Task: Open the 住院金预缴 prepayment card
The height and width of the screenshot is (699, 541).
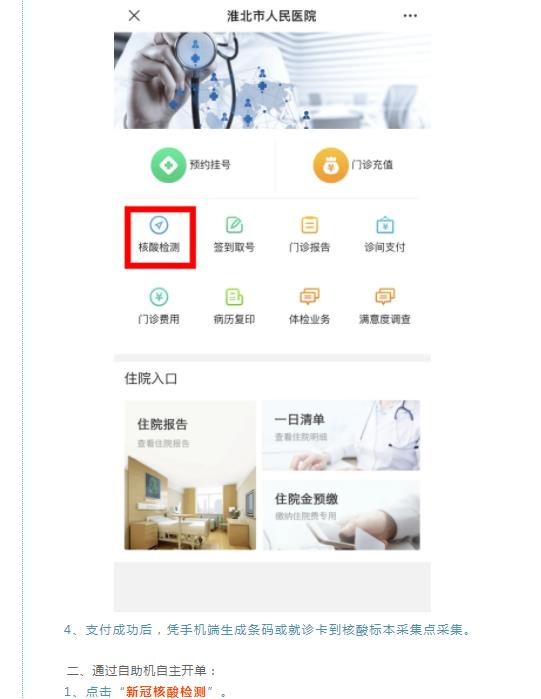Action: tap(341, 515)
